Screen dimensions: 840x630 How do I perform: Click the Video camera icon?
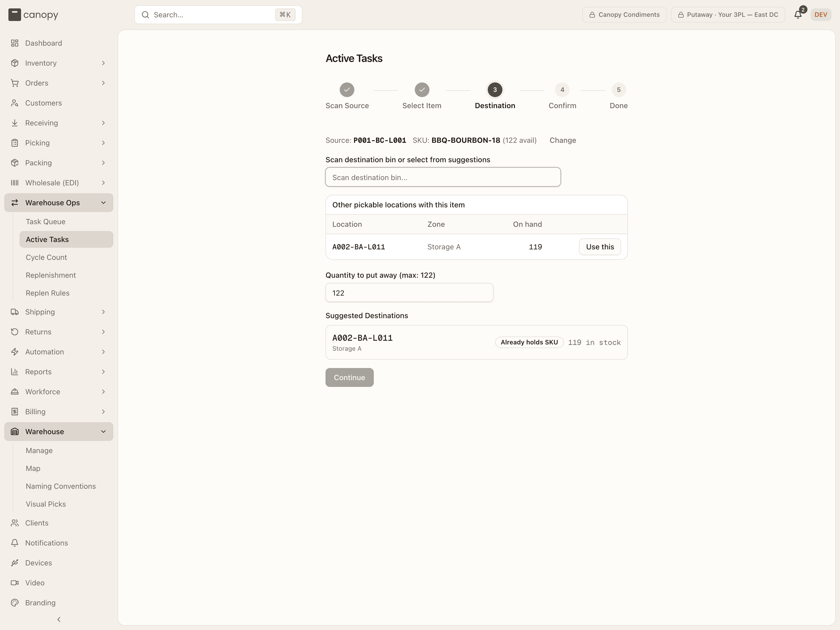15,583
